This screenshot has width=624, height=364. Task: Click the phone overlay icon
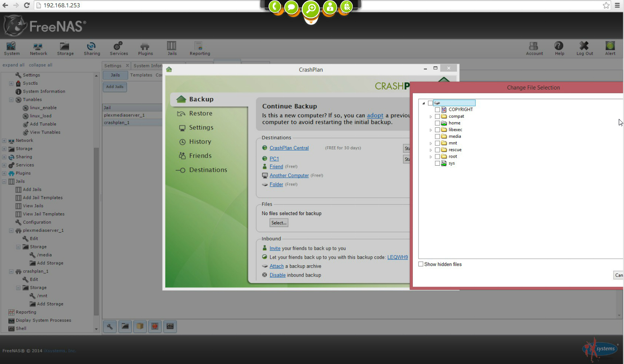pyautogui.click(x=275, y=7)
